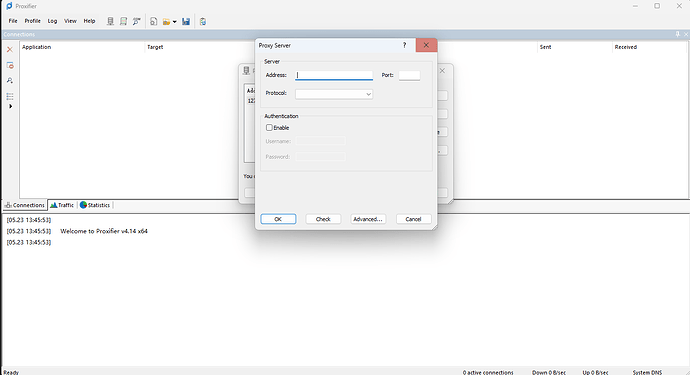This screenshot has height=375, width=690.
Task: Expand the Open Profile dropdown arrow
Action: coord(175,22)
